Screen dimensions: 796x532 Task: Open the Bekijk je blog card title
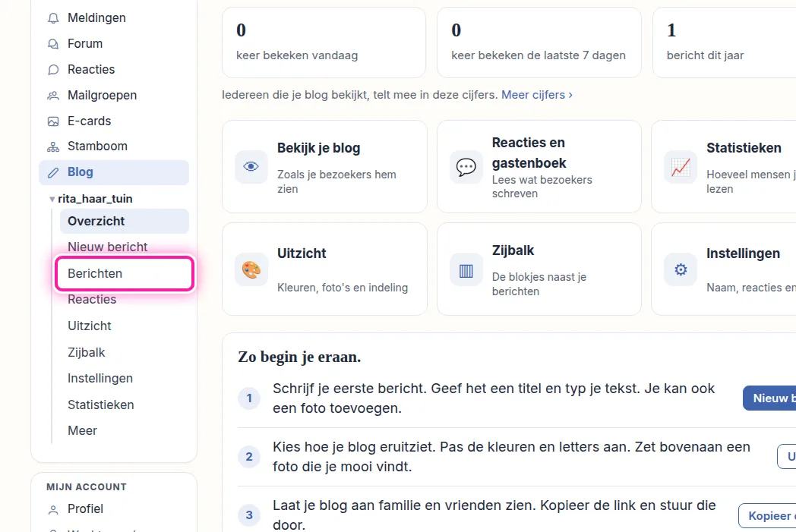pos(318,148)
